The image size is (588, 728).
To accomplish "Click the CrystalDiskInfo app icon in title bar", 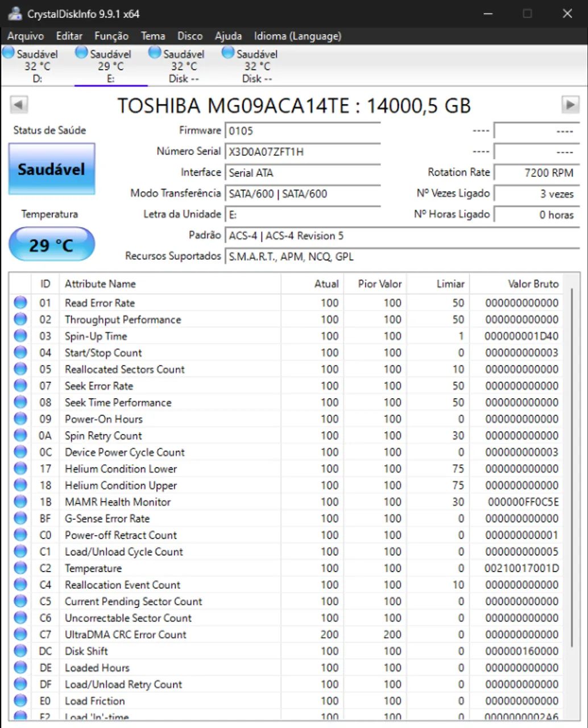I will click(15, 13).
